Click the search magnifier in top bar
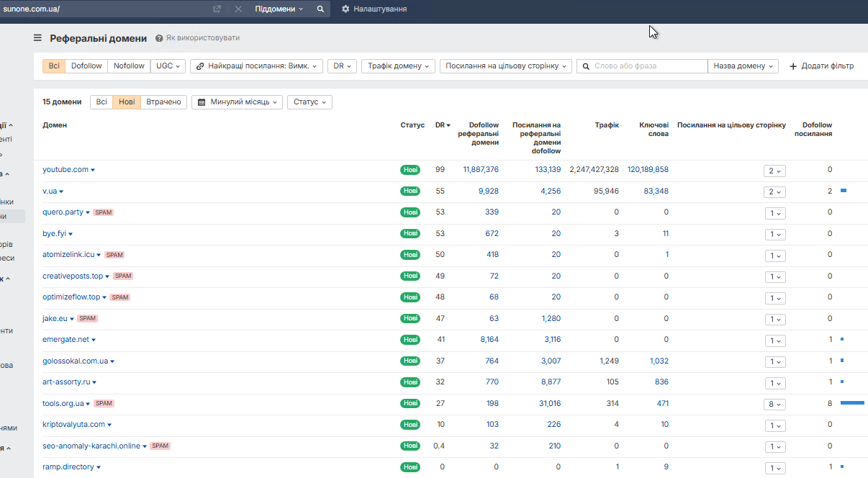This screenshot has width=868, height=478. [320, 9]
